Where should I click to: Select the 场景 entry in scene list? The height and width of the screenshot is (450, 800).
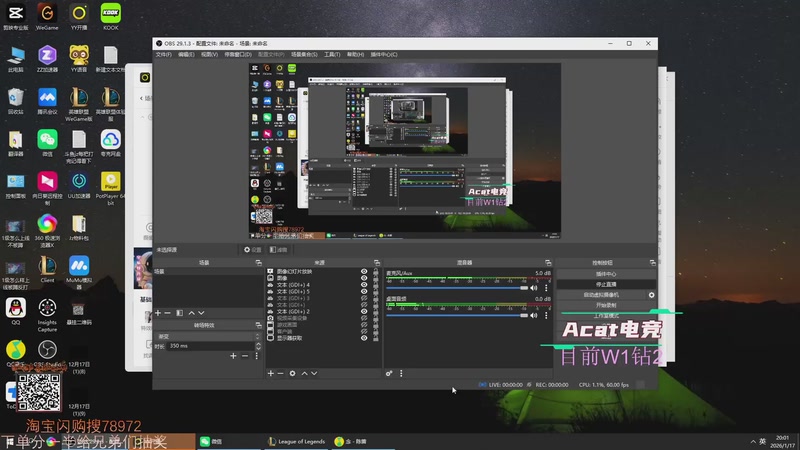[x=208, y=272]
